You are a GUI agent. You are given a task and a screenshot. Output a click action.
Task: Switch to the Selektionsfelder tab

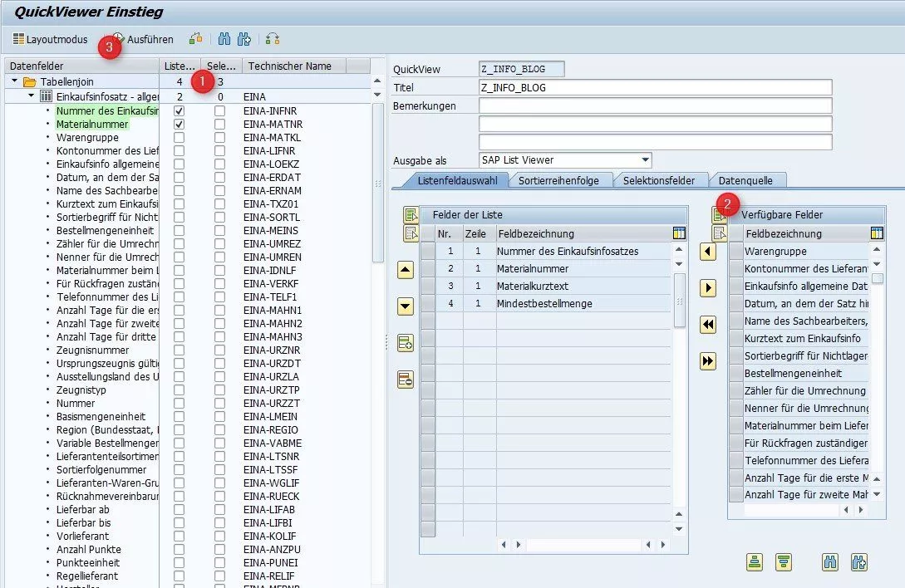658,180
